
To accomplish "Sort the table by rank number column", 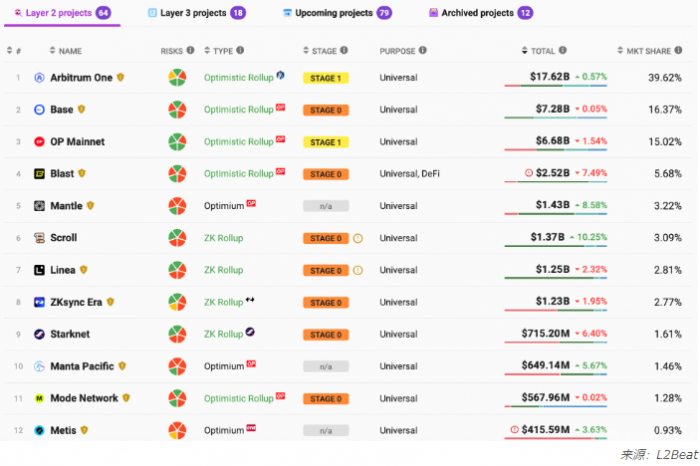I will click(14, 51).
